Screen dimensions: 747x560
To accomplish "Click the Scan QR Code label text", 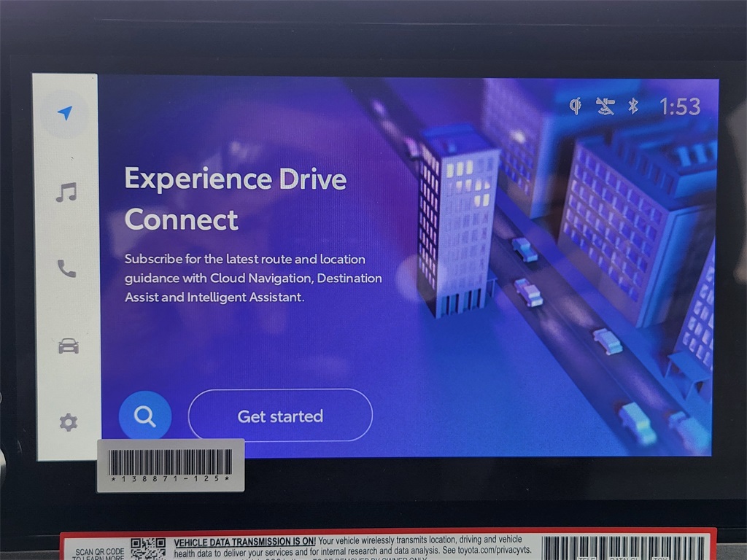I will [99, 553].
